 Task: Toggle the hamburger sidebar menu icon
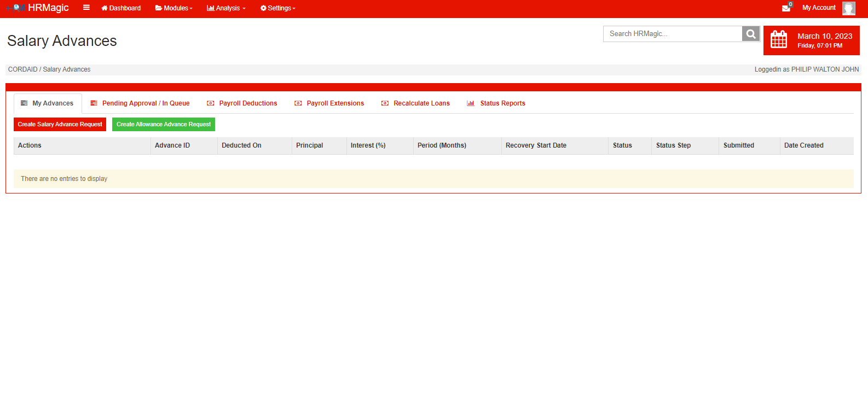pos(86,8)
